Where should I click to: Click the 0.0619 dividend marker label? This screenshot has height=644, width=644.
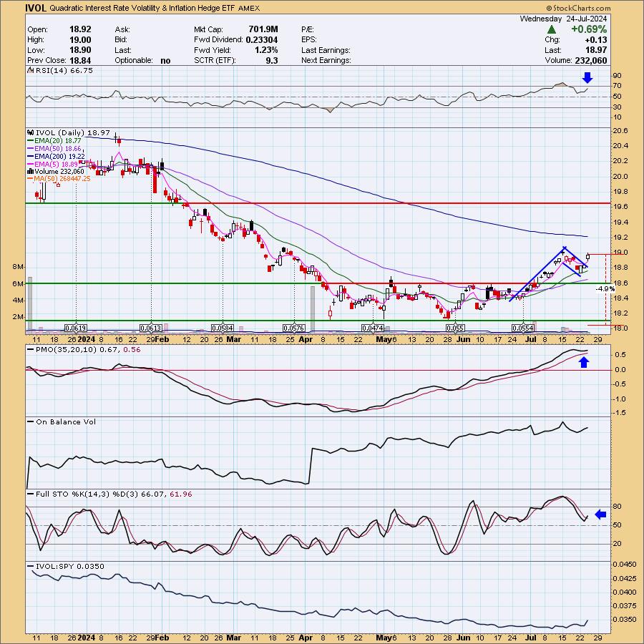click(76, 328)
